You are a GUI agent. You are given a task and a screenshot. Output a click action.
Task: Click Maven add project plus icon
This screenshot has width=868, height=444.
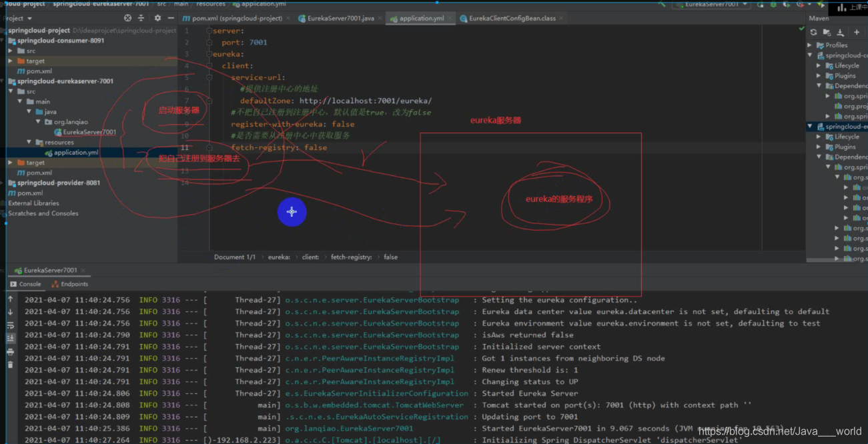pos(857,32)
